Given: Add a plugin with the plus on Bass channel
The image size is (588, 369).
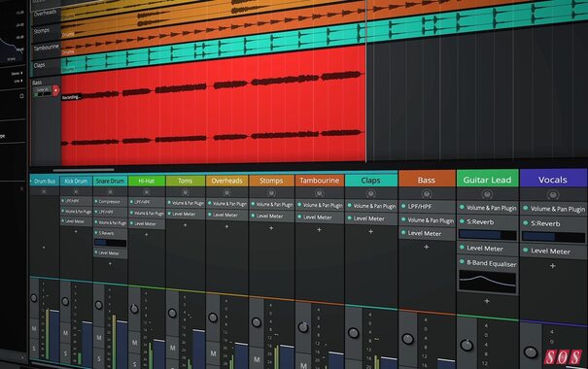Looking at the screenshot, I should (x=426, y=247).
